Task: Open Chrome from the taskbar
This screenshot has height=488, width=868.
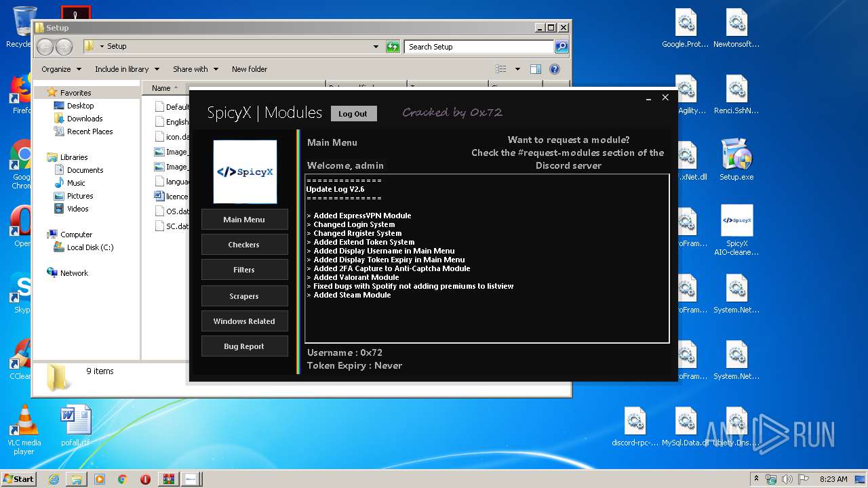Action: 122,479
